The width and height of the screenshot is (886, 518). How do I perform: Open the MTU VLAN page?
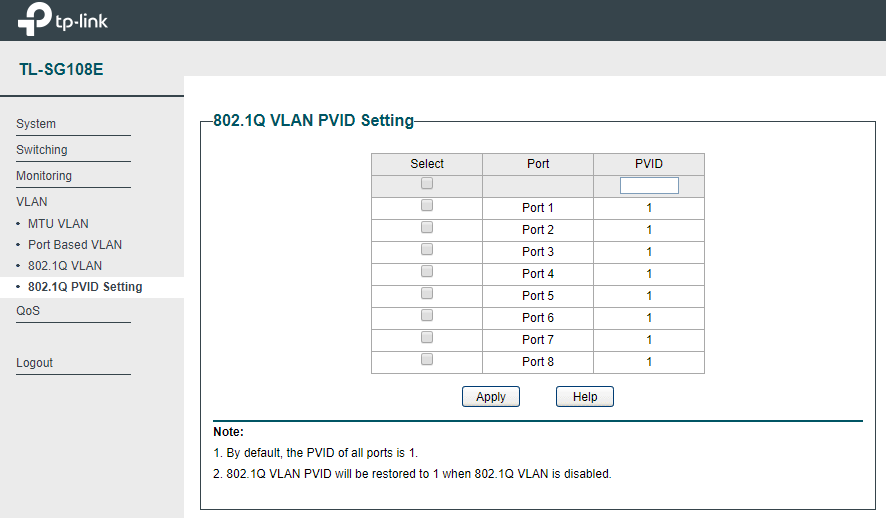[58, 224]
